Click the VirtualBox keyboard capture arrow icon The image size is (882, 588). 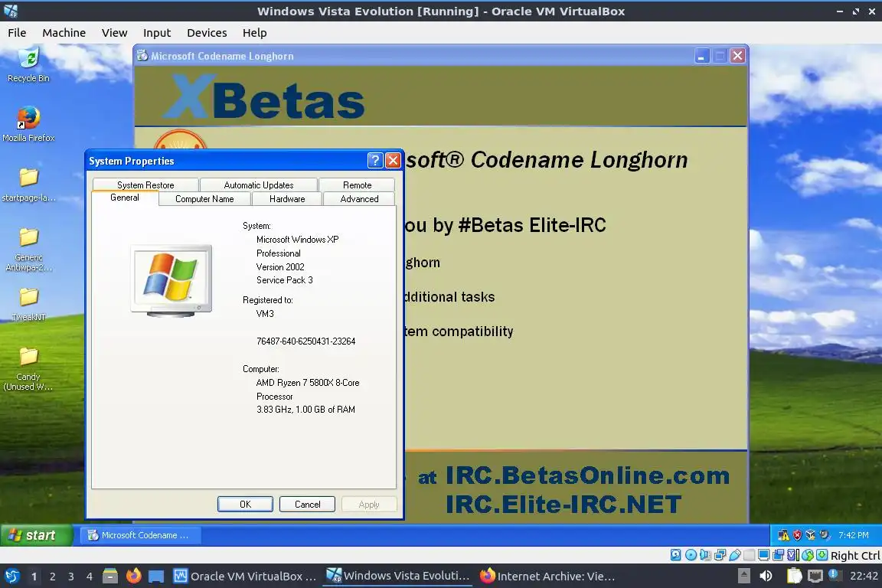point(822,555)
